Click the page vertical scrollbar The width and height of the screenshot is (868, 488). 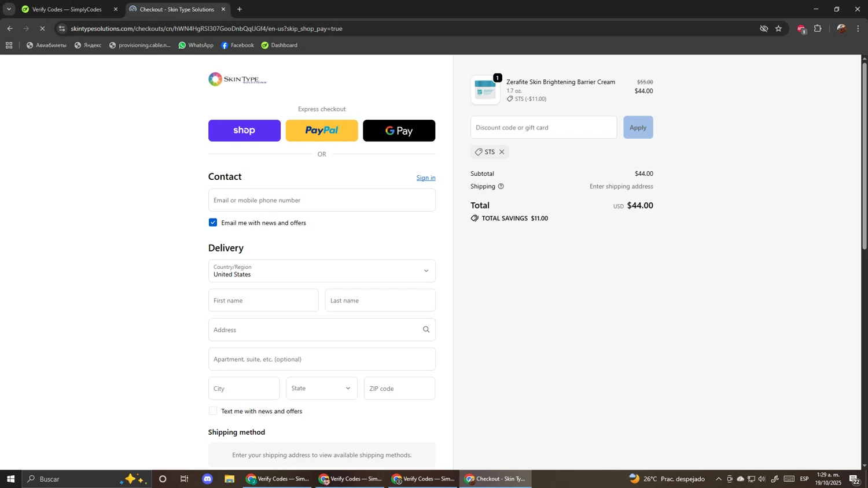(865, 156)
